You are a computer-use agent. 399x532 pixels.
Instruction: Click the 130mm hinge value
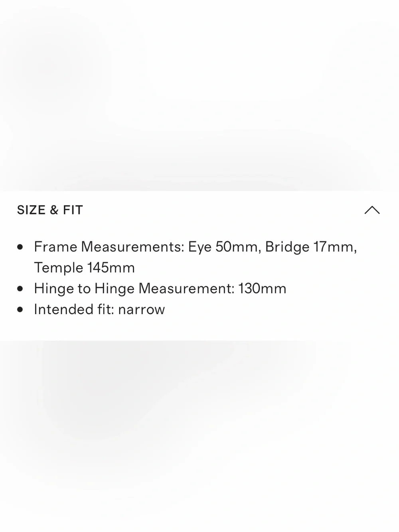click(262, 289)
